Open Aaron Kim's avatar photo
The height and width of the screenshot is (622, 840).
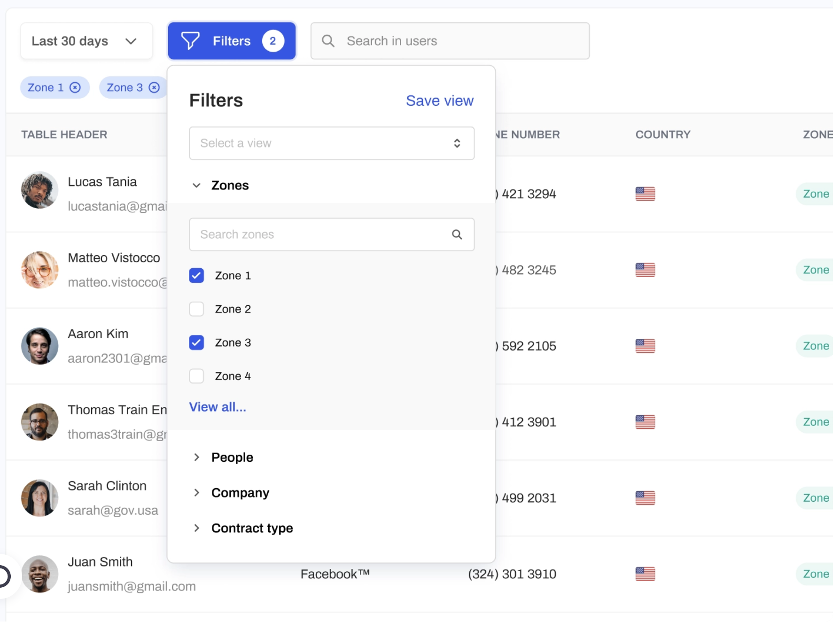tap(39, 346)
